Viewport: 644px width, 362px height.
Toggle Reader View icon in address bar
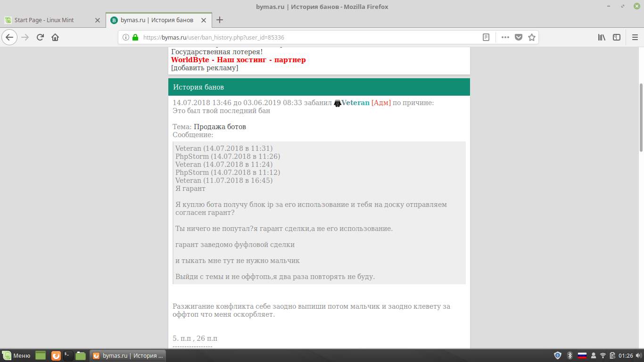tap(486, 37)
